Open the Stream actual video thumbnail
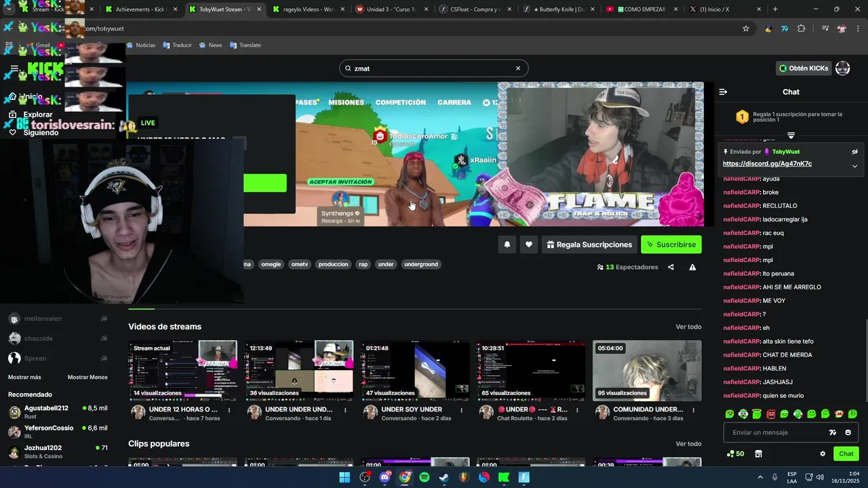This screenshot has height=488, width=868. [x=182, y=371]
